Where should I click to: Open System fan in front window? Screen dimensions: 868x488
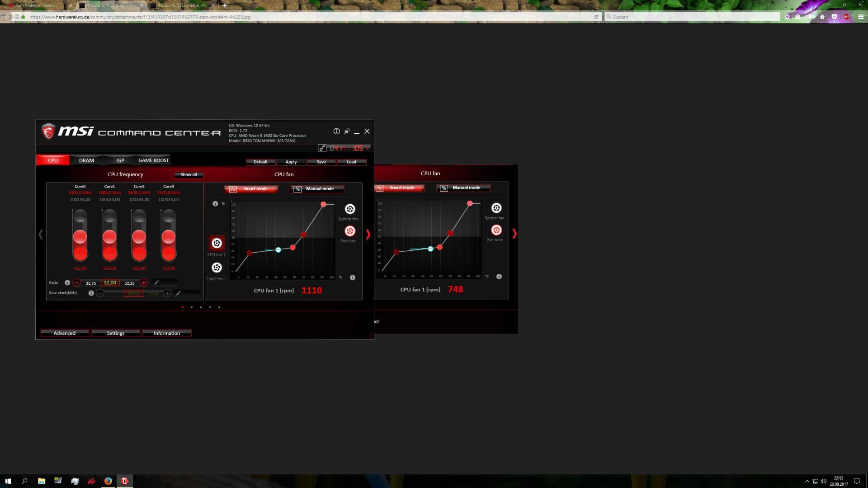click(x=350, y=209)
